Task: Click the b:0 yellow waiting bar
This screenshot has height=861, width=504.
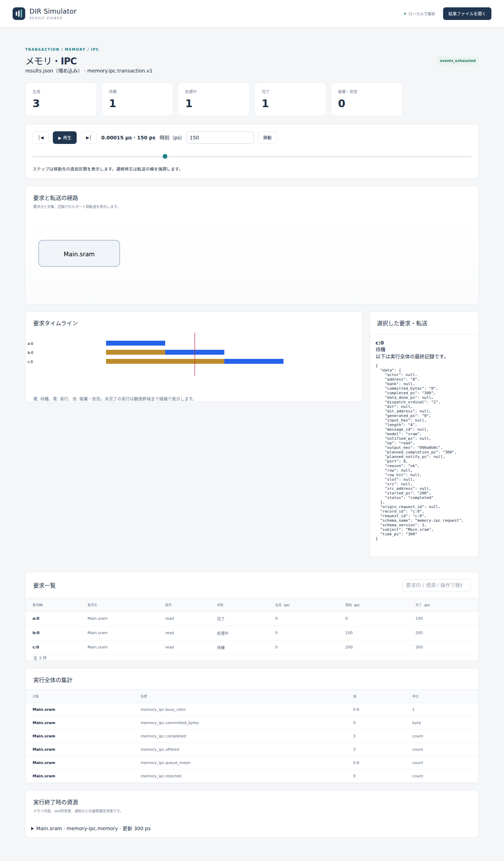Action: [135, 352]
